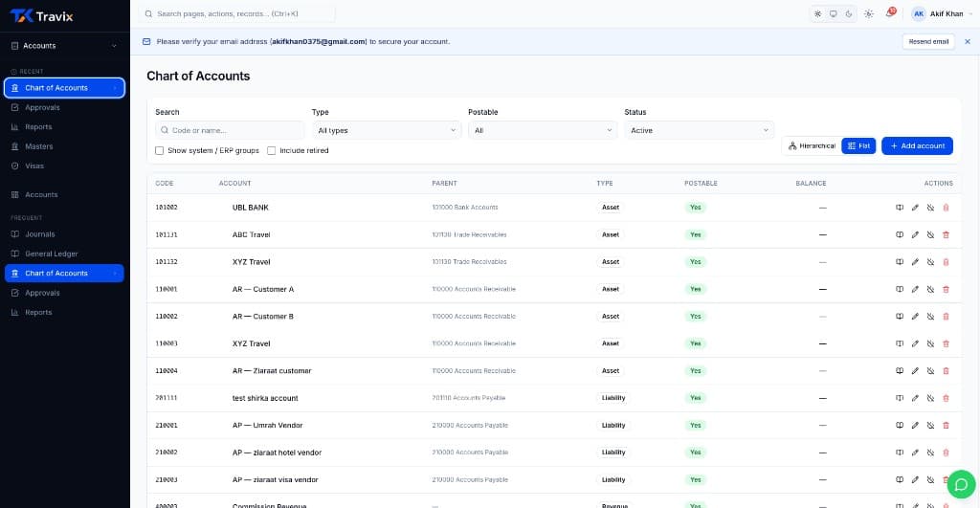
Task: Open ledger book icon for AP — ziaraat visa vendor
Action: pyautogui.click(x=900, y=480)
